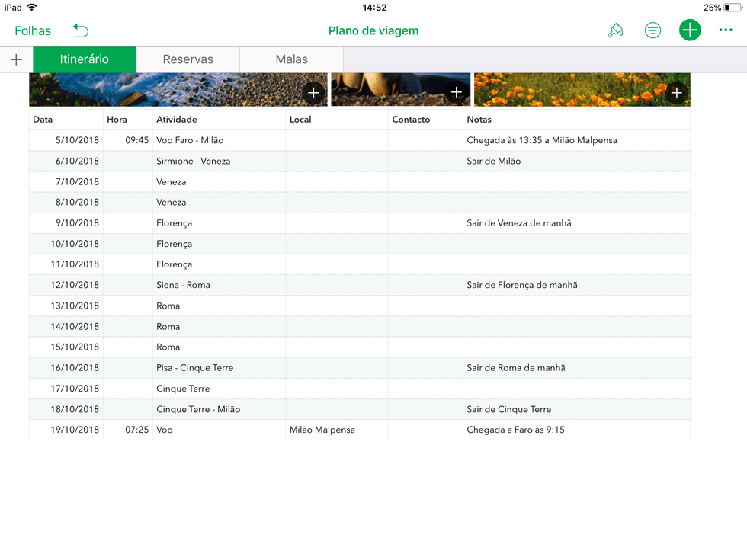Screen dimensions: 747x560
Task: Switch to the Malas tab
Action: coord(291,59)
